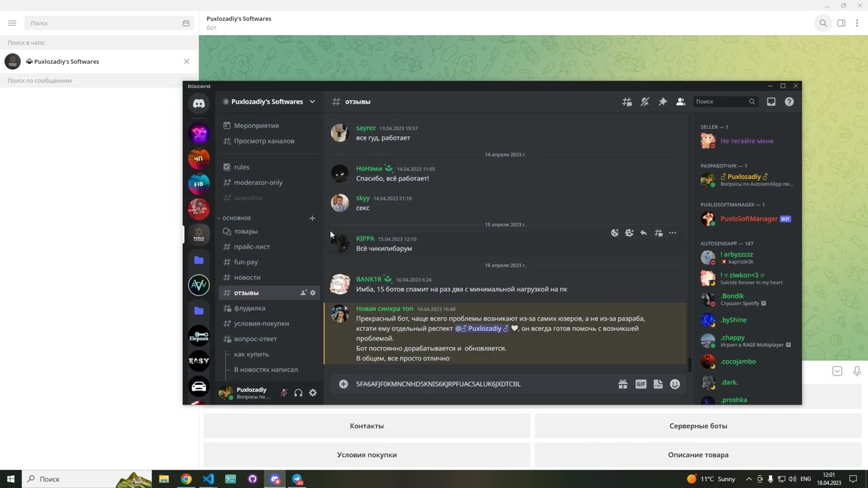Open the emoji picker
Image resolution: width=868 pixels, height=488 pixels.
675,384
